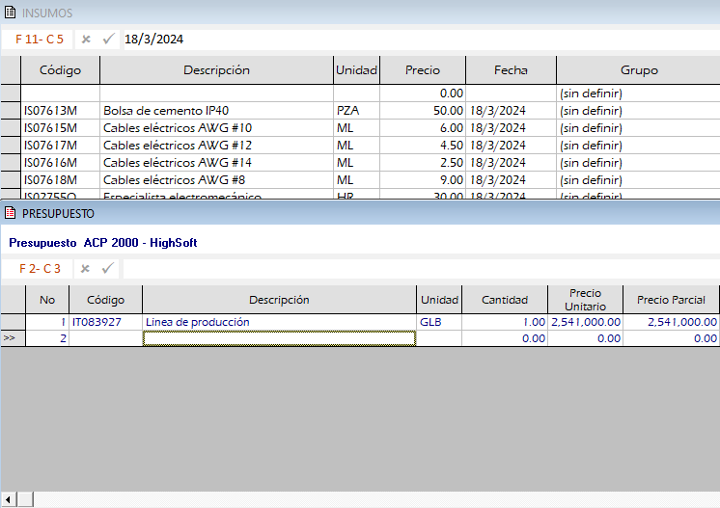This screenshot has width=720, height=508.
Task: Confirm edit with checkmark in INSUMOS formula bar
Action: (108, 39)
